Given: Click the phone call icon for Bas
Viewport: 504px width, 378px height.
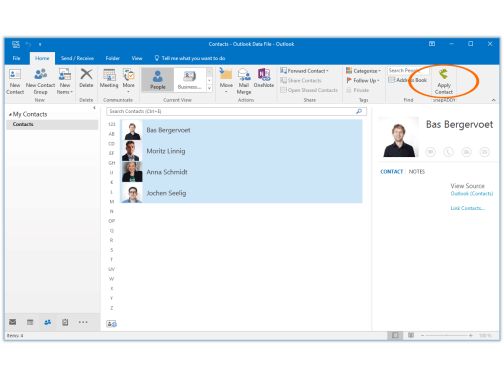Looking at the screenshot, I should click(x=448, y=152).
